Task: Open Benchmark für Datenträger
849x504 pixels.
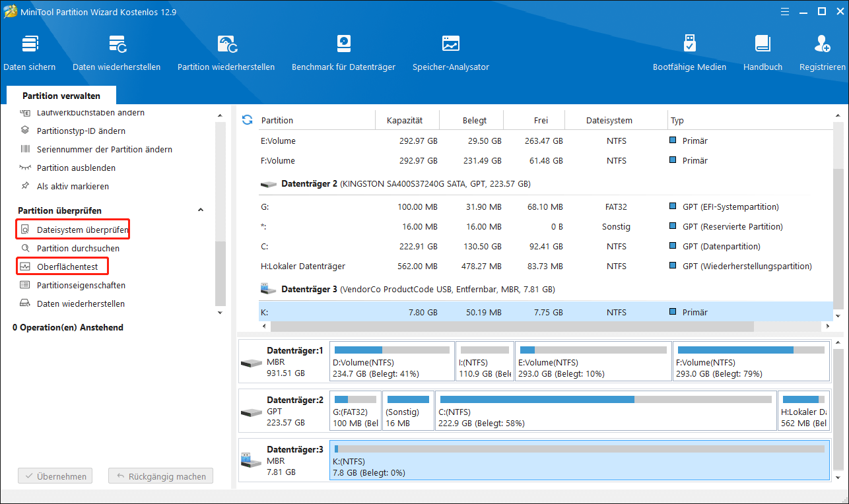Action: click(343, 53)
